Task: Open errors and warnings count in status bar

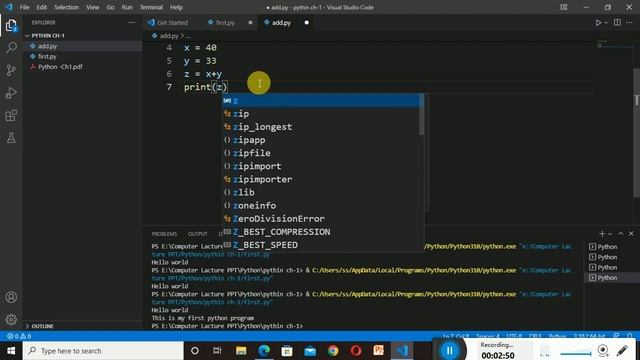Action: pyautogui.click(x=19, y=336)
